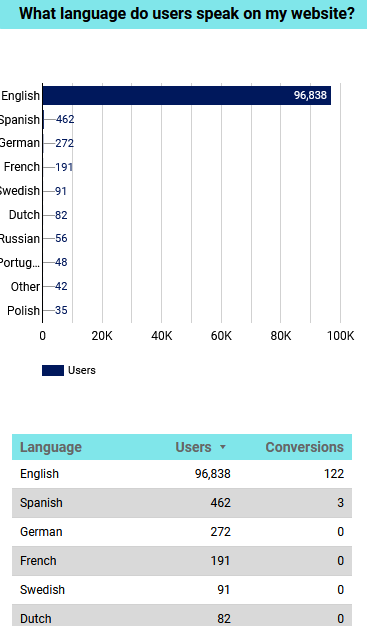
Task: Select the Dutch bar value 82
Action: point(61,215)
